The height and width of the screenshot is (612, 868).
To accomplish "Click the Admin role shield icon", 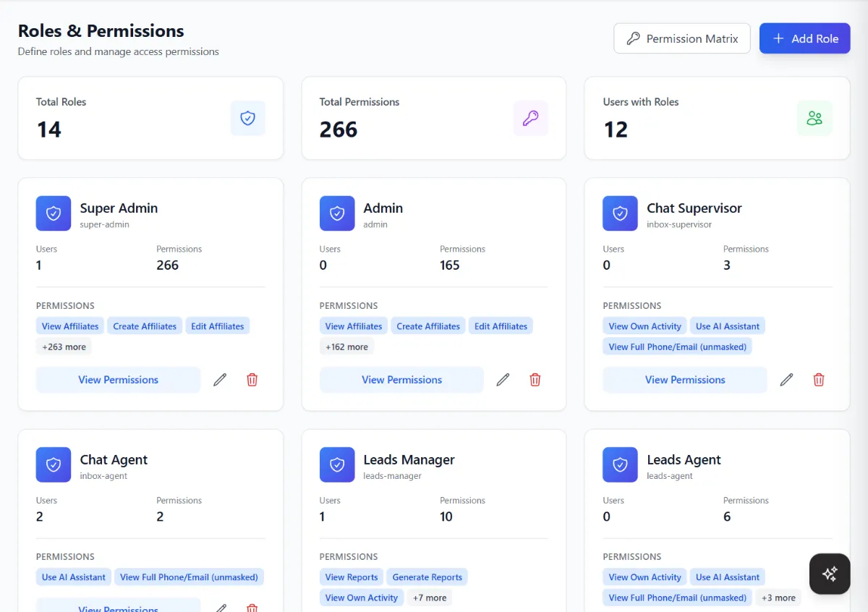I will [337, 213].
